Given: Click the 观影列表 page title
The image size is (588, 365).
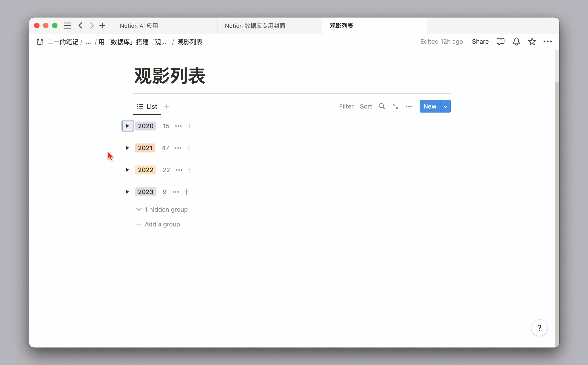Looking at the screenshot, I should pyautogui.click(x=170, y=76).
